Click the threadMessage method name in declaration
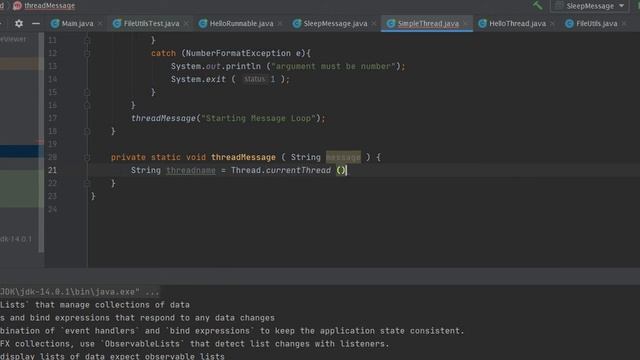The width and height of the screenshot is (640, 360). pyautogui.click(x=243, y=157)
